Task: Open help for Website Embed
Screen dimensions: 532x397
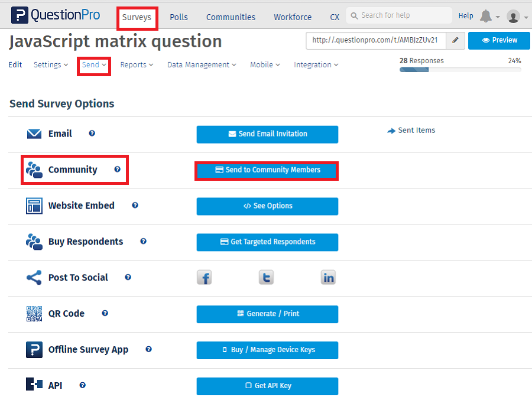Action: tap(135, 205)
